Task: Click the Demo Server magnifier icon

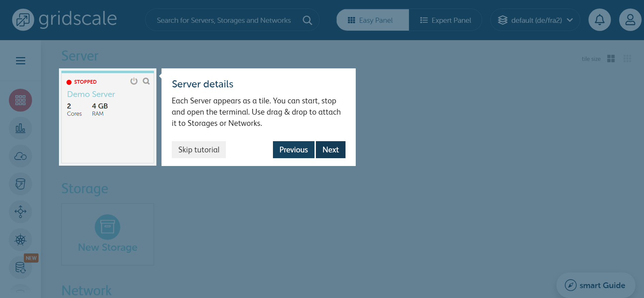Action: tap(146, 81)
